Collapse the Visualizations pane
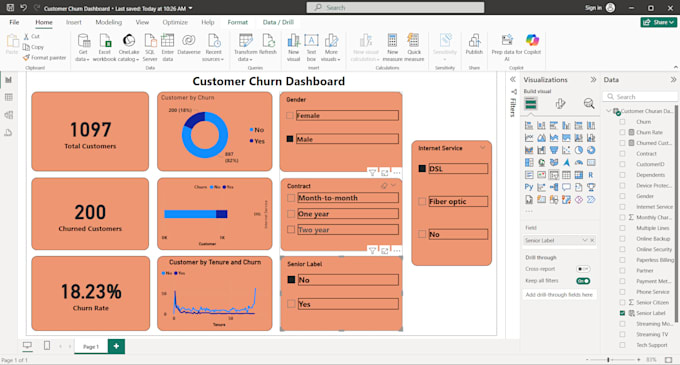680x365 pixels. 593,80
